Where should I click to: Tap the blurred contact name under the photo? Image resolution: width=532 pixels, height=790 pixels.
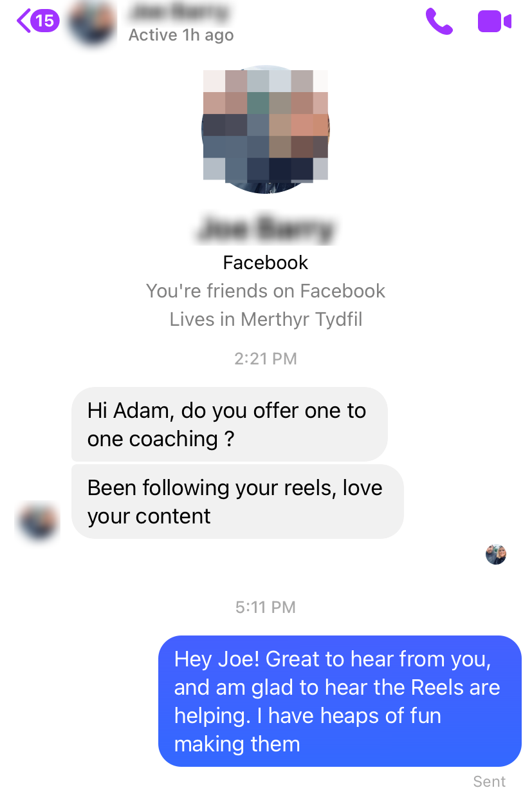(266, 229)
